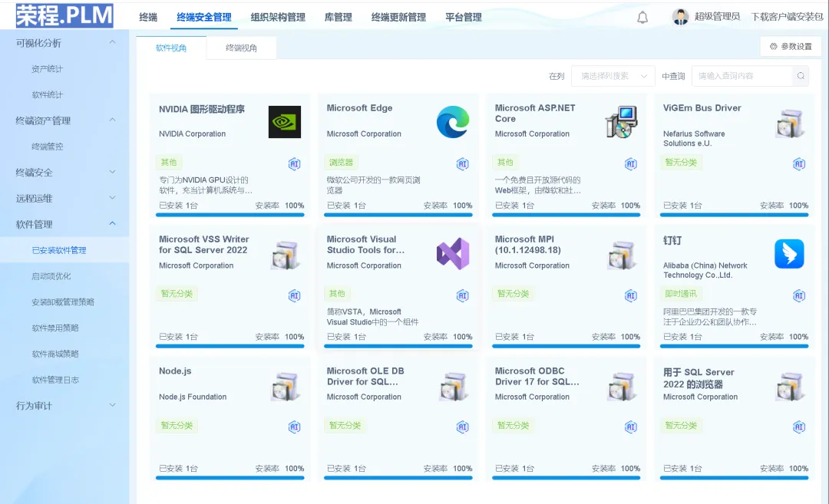Open 软件禁用策略 in the sidebar
This screenshot has height=504, width=829.
(55, 328)
